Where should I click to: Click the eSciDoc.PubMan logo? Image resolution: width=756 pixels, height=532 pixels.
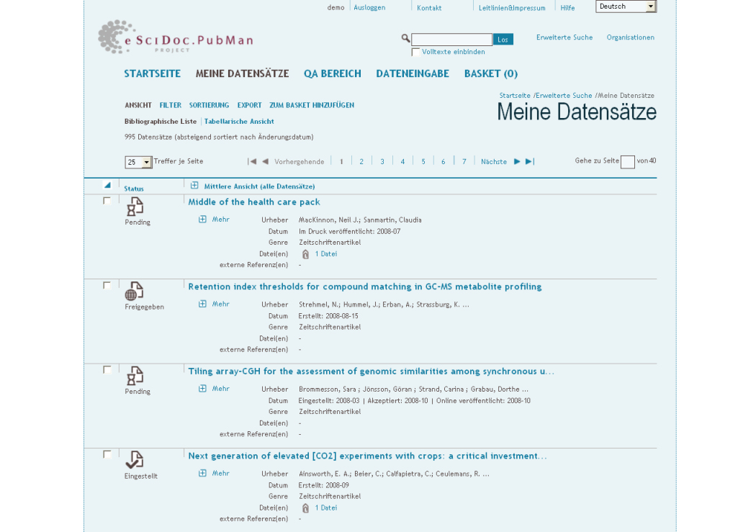[x=176, y=37]
